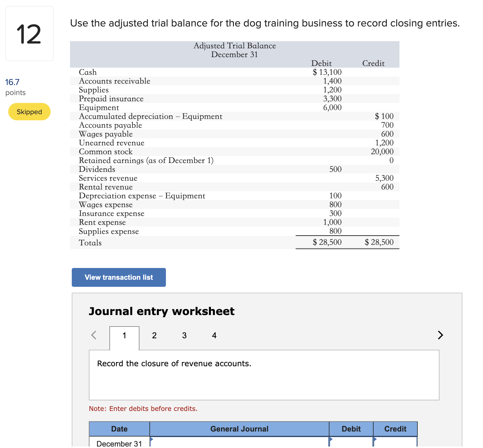Select journal entry tab 4
This screenshot has height=448, width=483.
point(214,335)
